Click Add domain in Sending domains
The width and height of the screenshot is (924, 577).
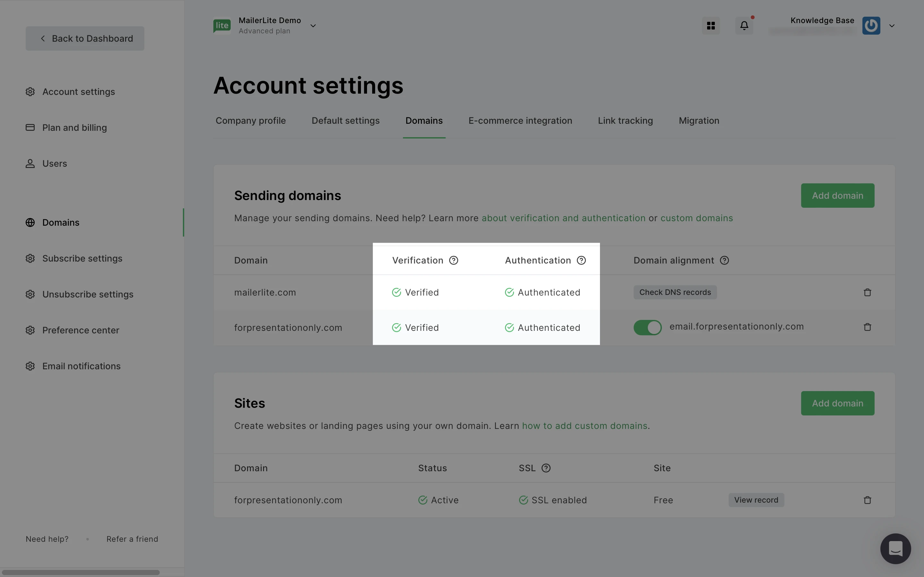837,196
